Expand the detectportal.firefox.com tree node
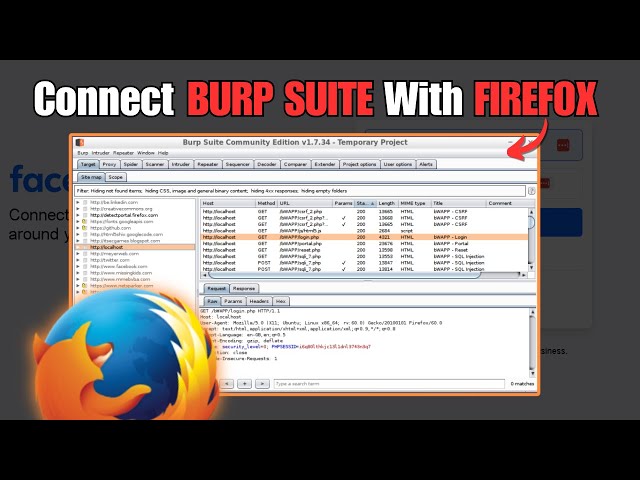Image resolution: width=640 pixels, height=480 pixels. coord(78,215)
